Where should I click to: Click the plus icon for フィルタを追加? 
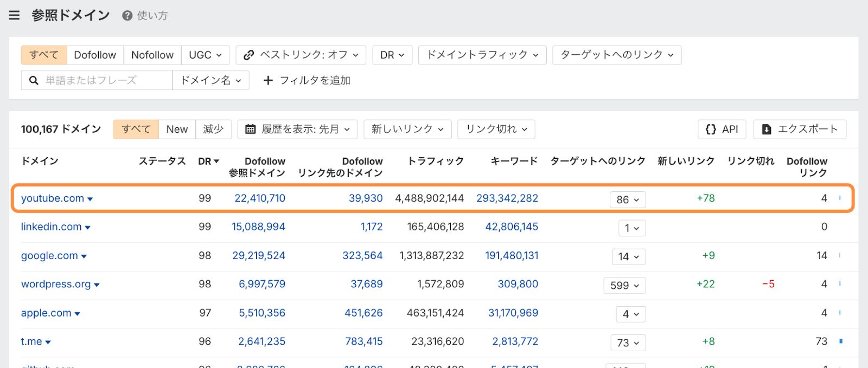[267, 80]
